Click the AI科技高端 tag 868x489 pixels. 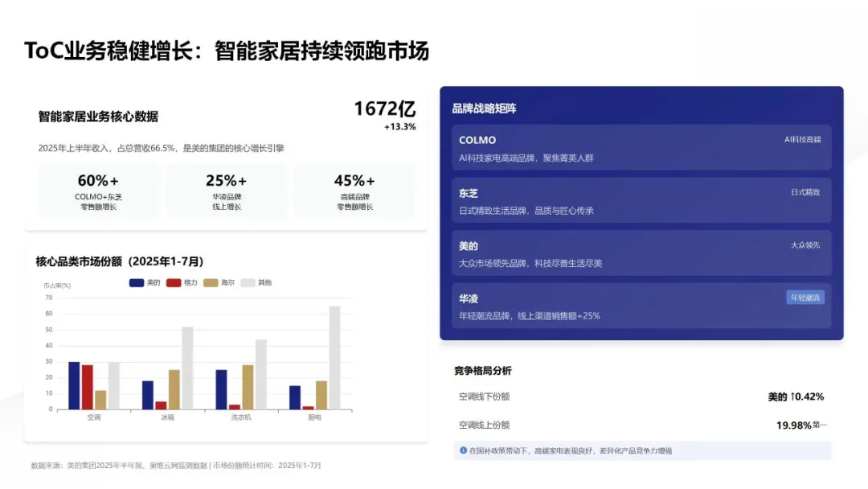[x=803, y=140]
